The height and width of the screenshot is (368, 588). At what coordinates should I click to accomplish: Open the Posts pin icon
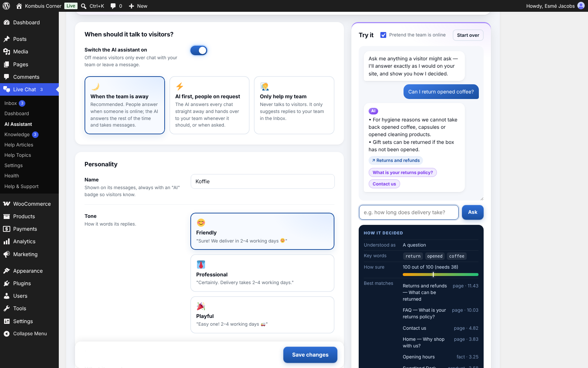coord(7,39)
